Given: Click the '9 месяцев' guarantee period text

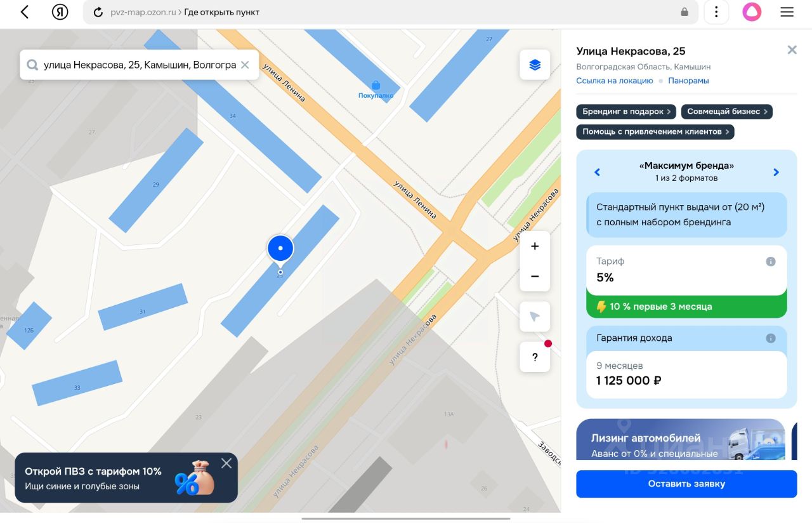Looking at the screenshot, I should point(620,366).
